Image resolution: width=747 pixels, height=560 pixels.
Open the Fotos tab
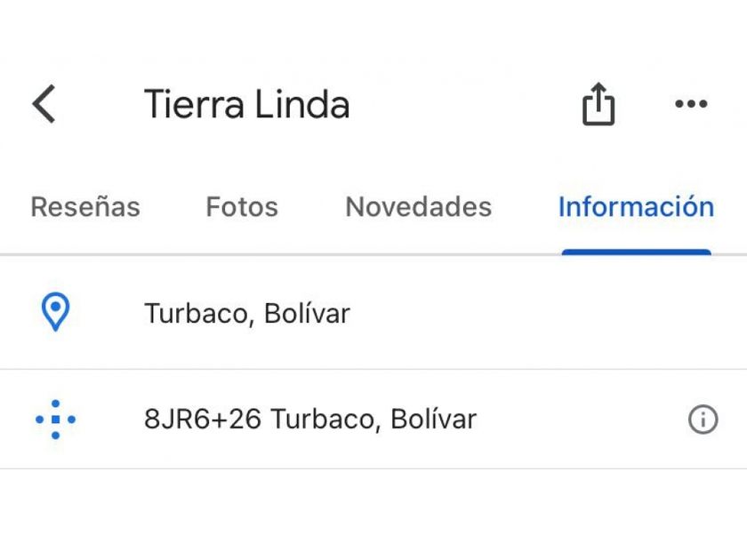242,207
